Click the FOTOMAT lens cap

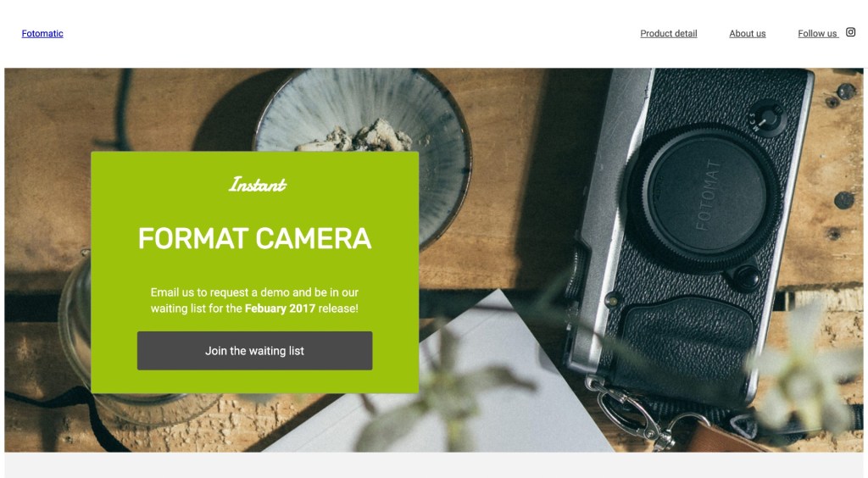pos(707,195)
